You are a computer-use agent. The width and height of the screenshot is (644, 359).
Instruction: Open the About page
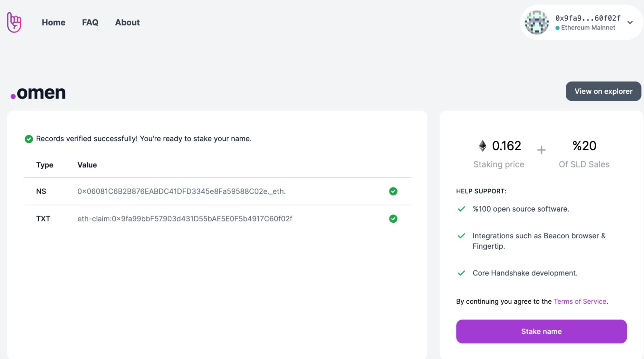pos(127,22)
